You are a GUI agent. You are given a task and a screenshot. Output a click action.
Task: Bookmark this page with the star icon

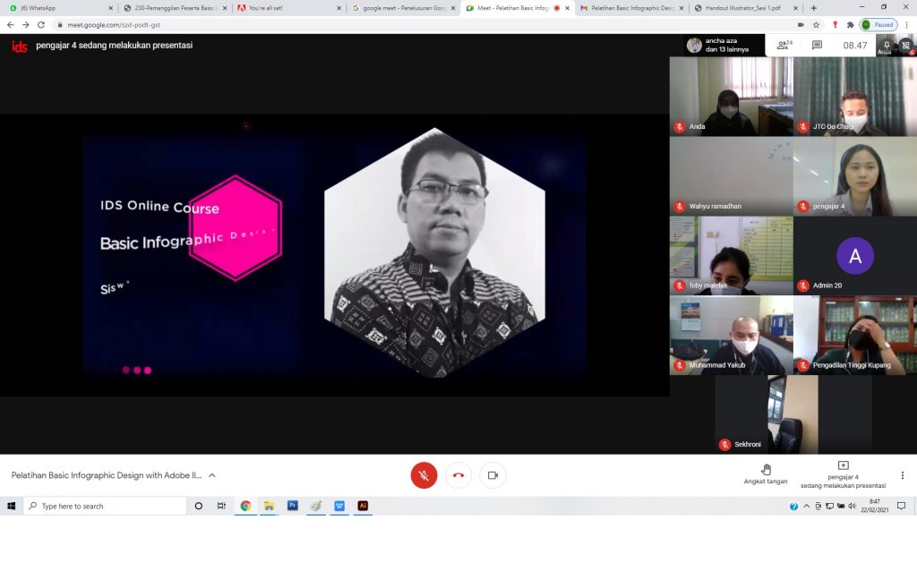tap(816, 25)
